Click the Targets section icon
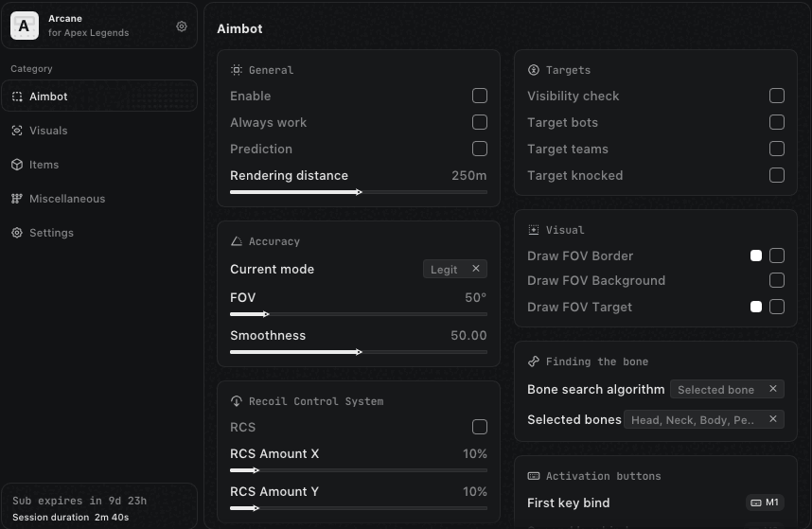 (534, 70)
